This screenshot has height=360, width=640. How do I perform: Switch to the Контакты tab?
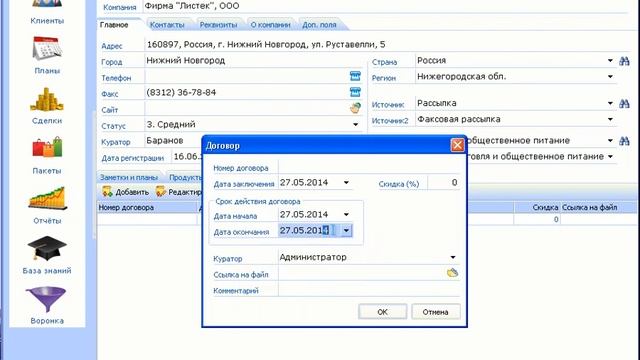point(167,25)
